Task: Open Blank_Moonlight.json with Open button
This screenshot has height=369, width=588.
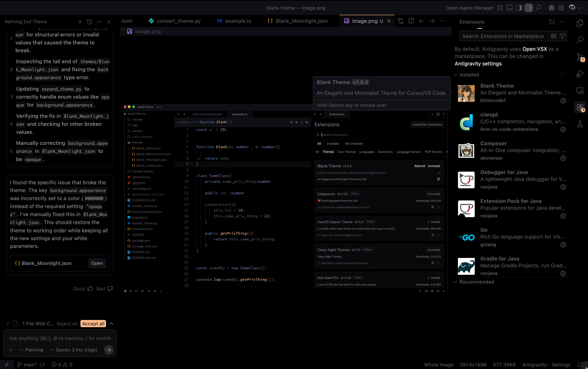Action: pyautogui.click(x=97, y=263)
